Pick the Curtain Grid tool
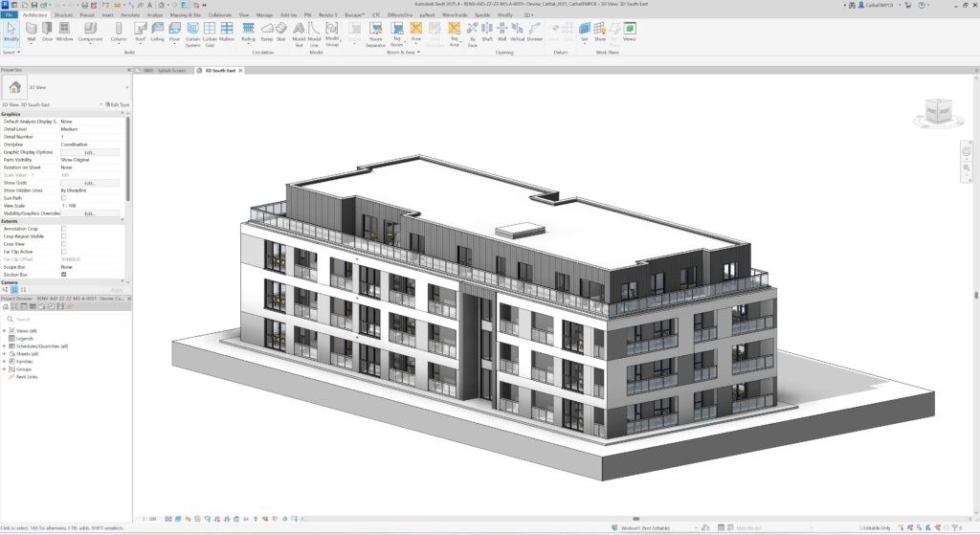 point(210,33)
